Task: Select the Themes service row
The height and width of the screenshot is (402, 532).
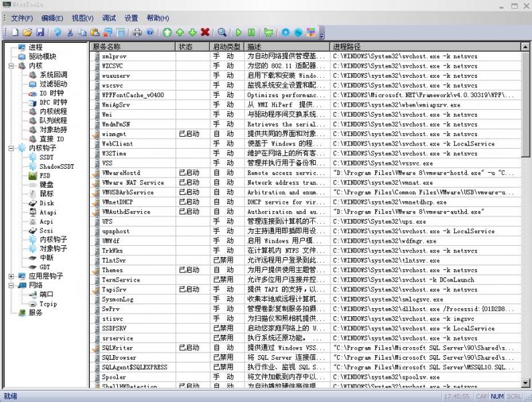Action: coord(306,270)
